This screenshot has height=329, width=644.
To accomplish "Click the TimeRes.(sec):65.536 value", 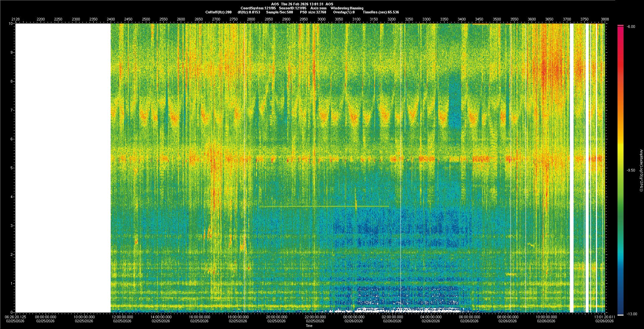I will click(381, 12).
